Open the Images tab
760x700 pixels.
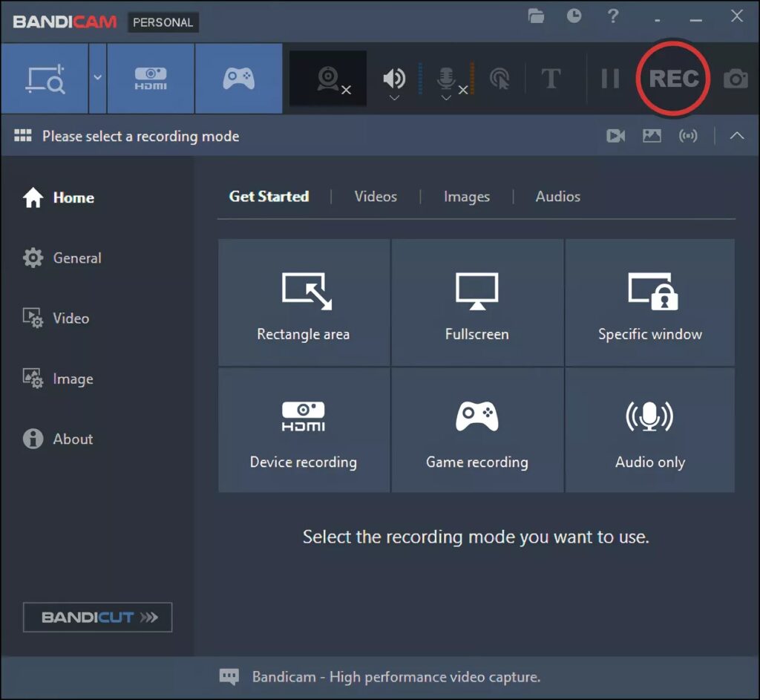[466, 196]
